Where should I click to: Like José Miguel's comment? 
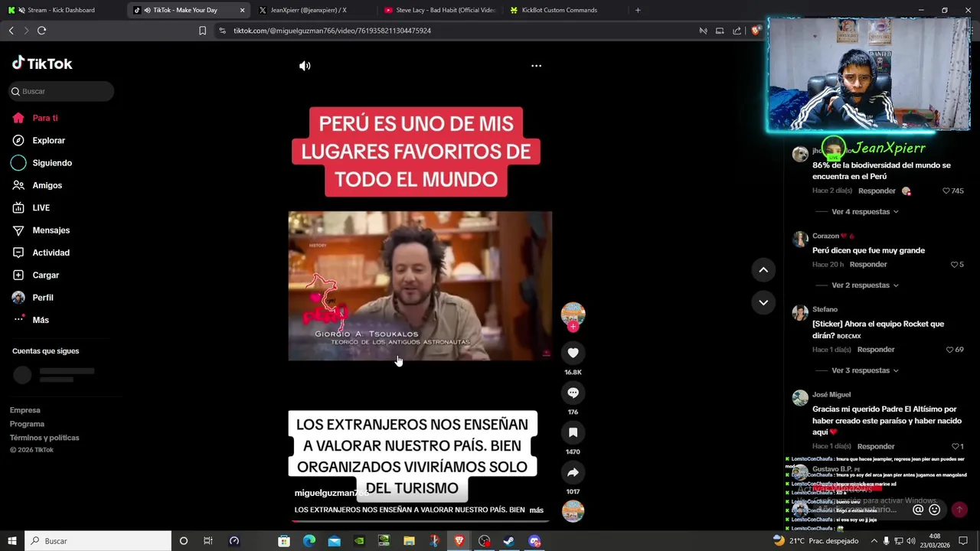tap(955, 446)
